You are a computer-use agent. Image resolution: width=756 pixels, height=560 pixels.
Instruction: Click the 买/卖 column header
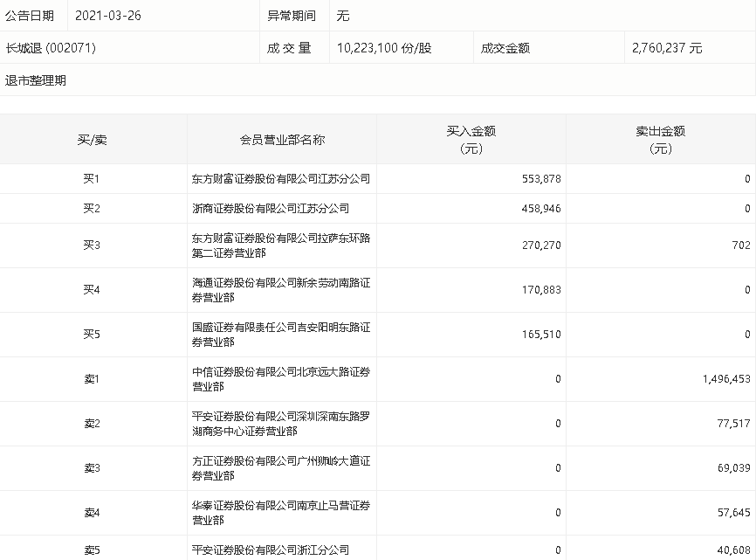coord(92,140)
